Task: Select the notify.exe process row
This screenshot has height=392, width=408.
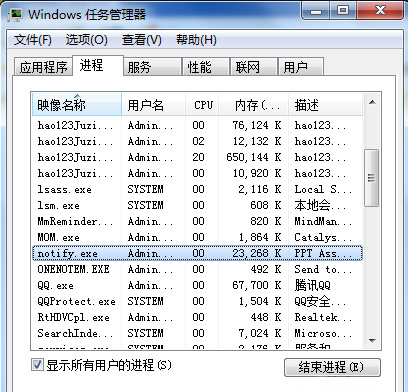Action: coord(197,253)
